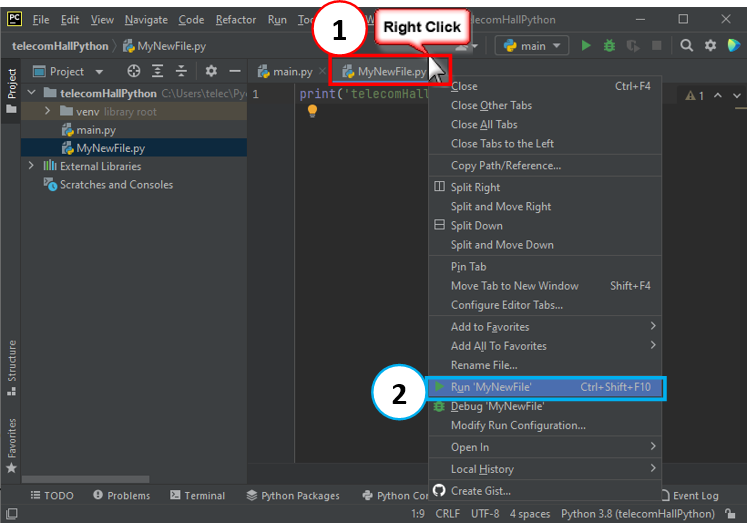747x523 pixels.
Task: Click the 1:9 cursor position indicator
Action: [418, 514]
